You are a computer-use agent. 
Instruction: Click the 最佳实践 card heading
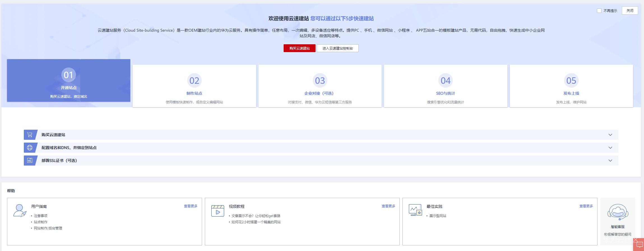pyautogui.click(x=434, y=206)
